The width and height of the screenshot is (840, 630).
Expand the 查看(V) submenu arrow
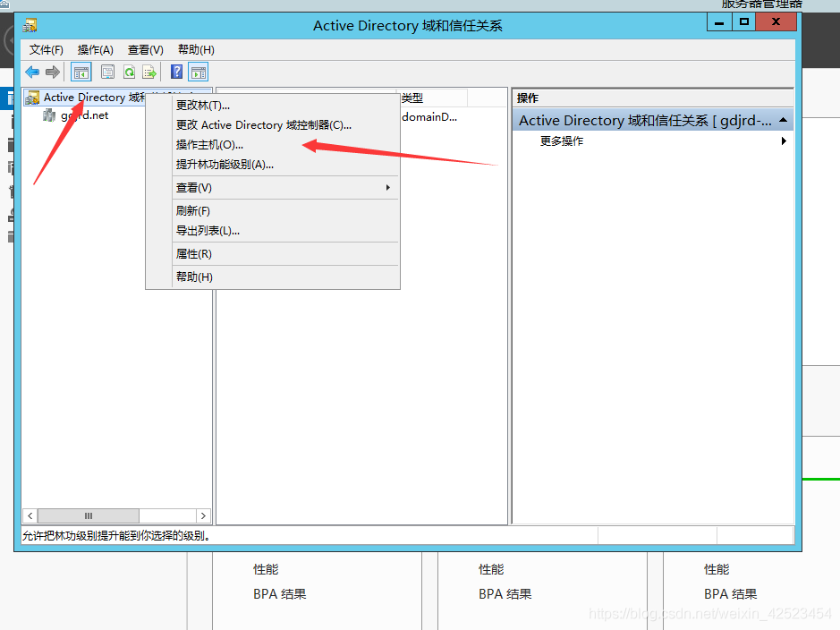pyautogui.click(x=388, y=188)
